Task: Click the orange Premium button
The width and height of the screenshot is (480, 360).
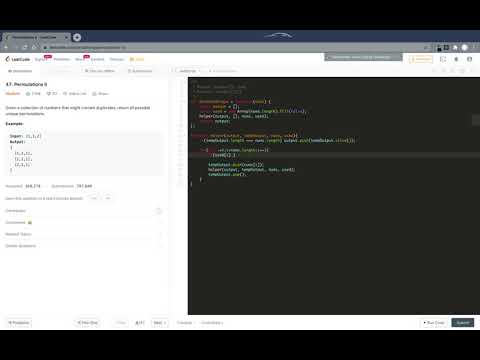Action: click(x=421, y=59)
